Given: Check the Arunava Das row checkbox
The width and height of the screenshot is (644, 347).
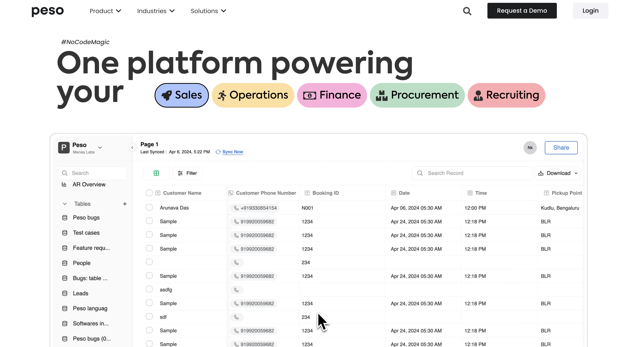Looking at the screenshot, I should coord(149,207).
